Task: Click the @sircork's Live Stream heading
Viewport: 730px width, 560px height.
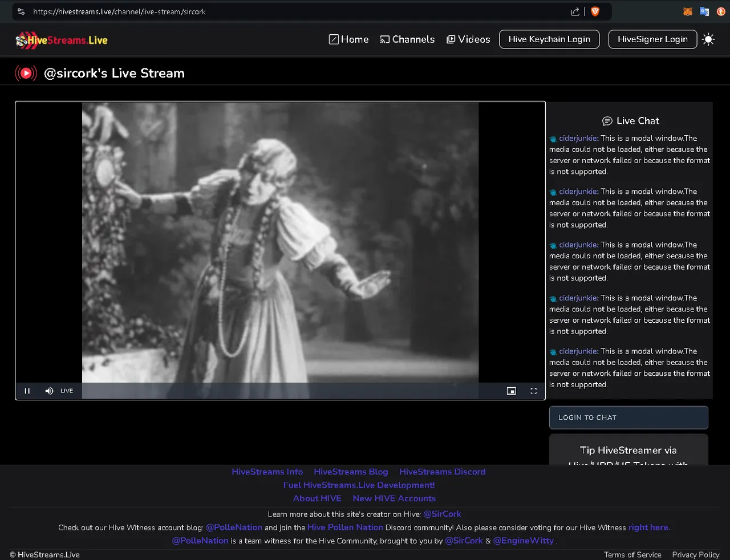Action: pos(114,73)
